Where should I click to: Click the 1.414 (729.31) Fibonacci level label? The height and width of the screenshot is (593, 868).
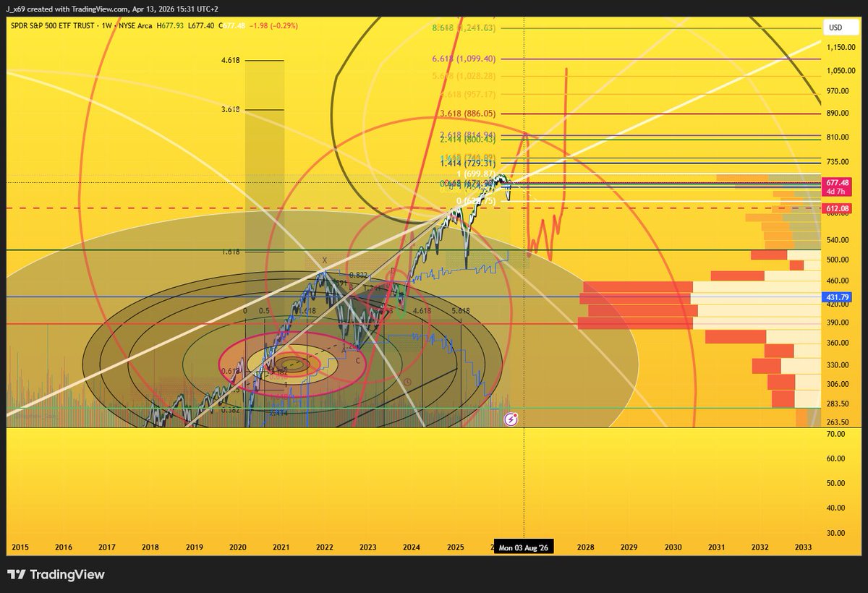468,164
